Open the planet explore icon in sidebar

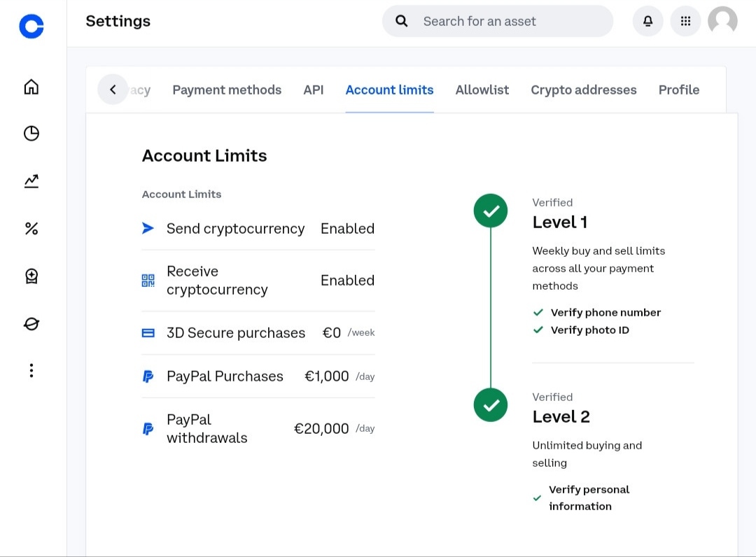click(x=31, y=324)
